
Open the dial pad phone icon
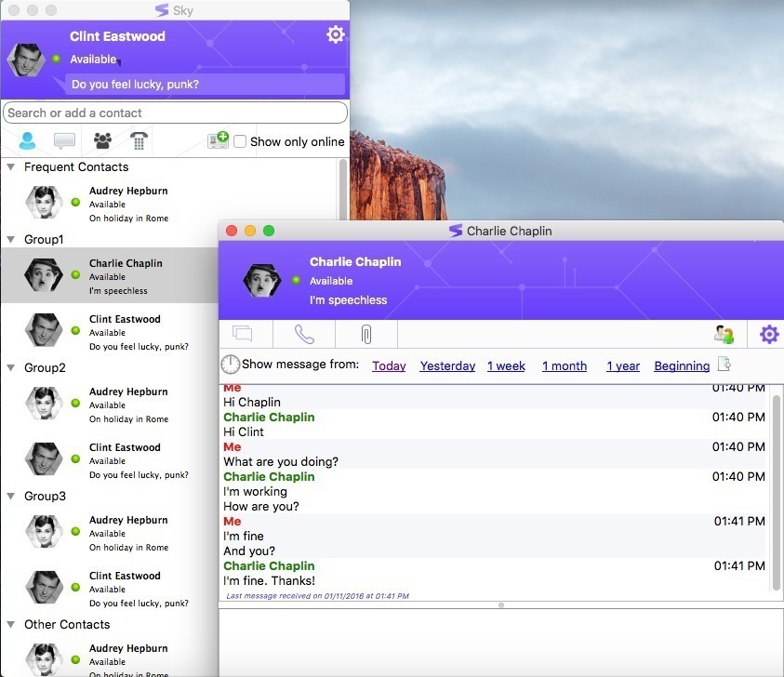click(139, 141)
